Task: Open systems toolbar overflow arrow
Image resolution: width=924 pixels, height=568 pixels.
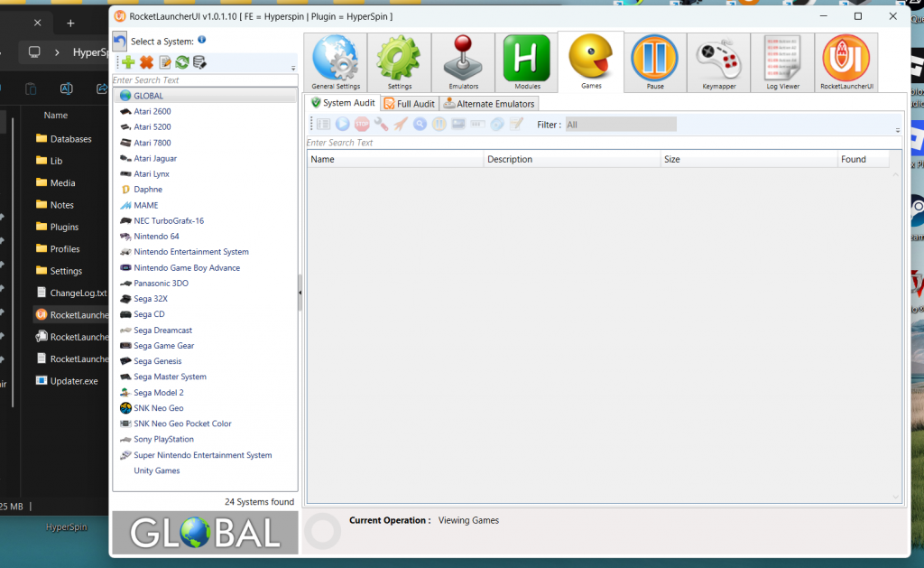Action: click(293, 69)
